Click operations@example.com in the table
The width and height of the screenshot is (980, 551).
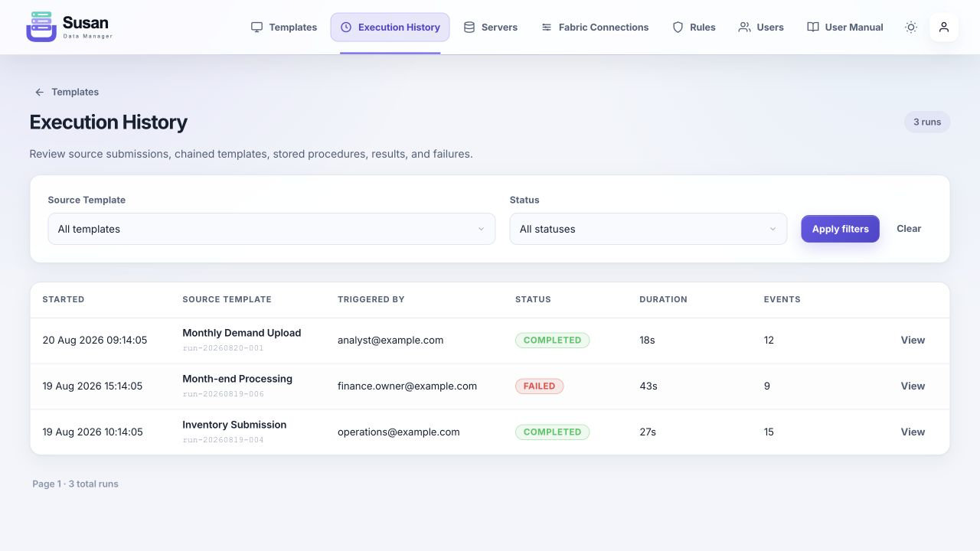coord(399,432)
